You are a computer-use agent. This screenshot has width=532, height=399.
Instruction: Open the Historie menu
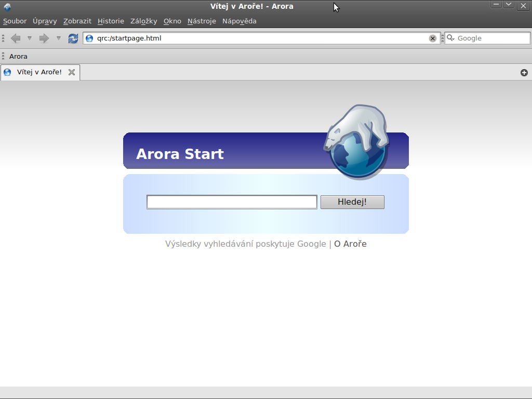[x=111, y=21]
